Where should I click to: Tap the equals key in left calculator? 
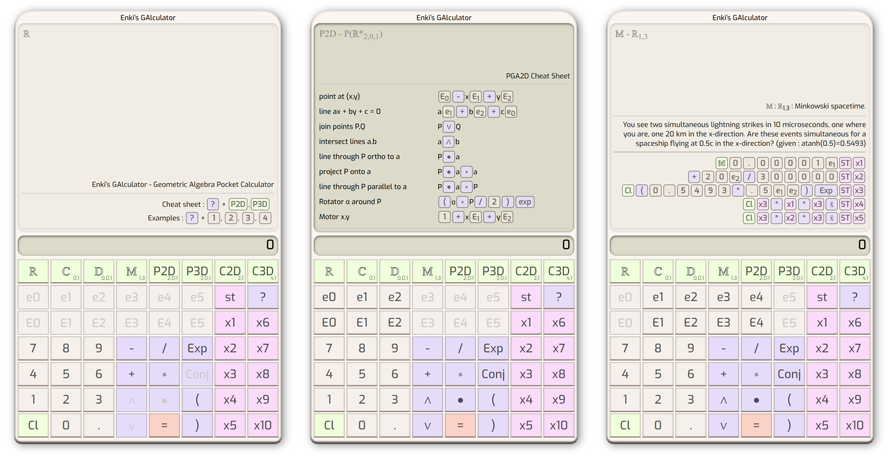click(164, 426)
